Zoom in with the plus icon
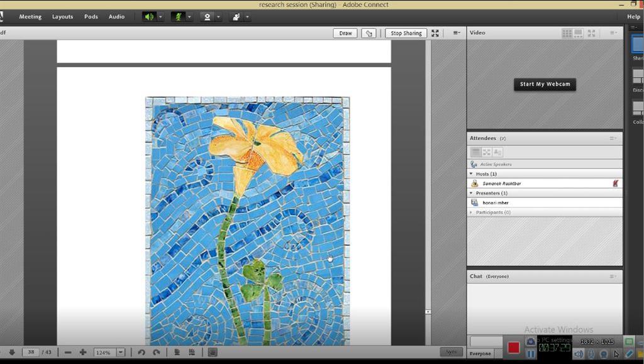The height and width of the screenshot is (364, 644). (82, 352)
